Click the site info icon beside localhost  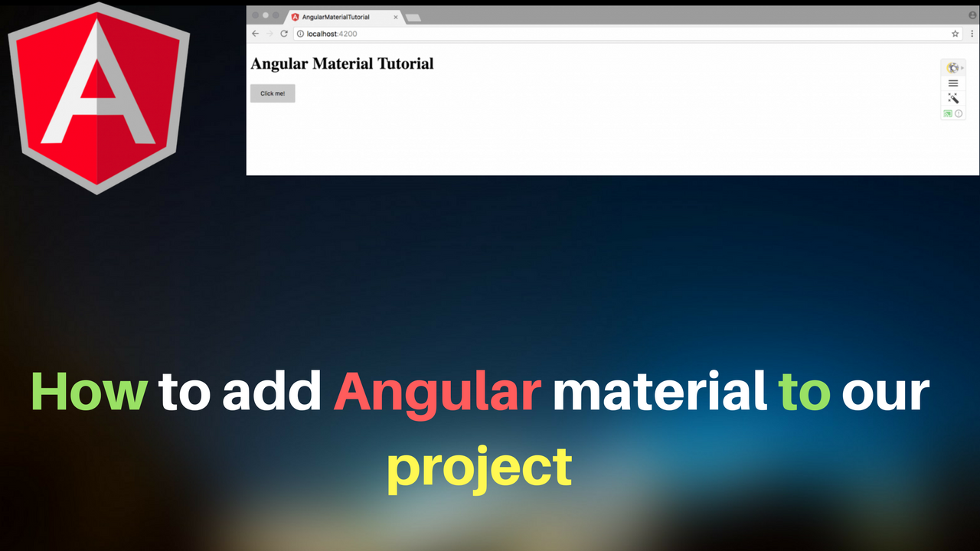[300, 34]
